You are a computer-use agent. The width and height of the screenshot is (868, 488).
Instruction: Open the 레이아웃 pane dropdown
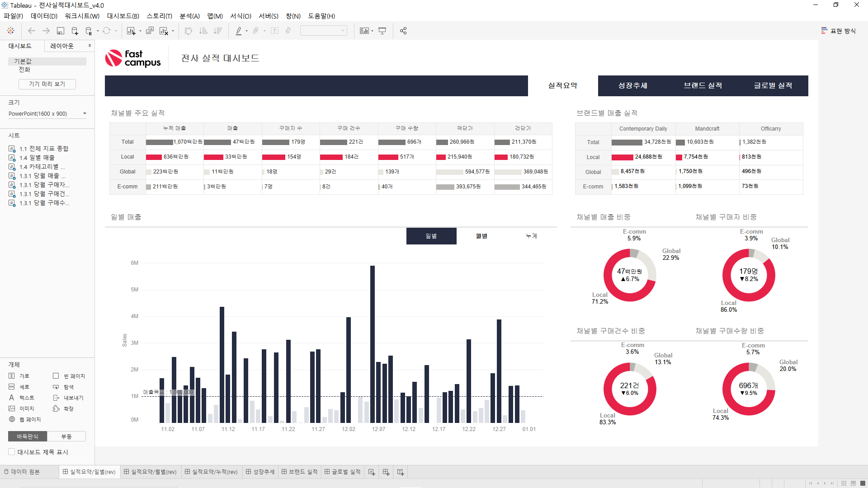(70, 46)
